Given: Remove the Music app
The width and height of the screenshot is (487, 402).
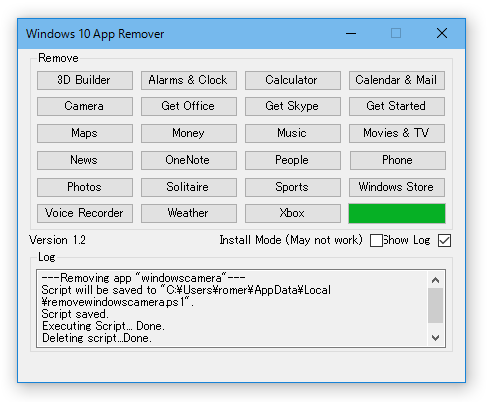Looking at the screenshot, I should 293,133.
